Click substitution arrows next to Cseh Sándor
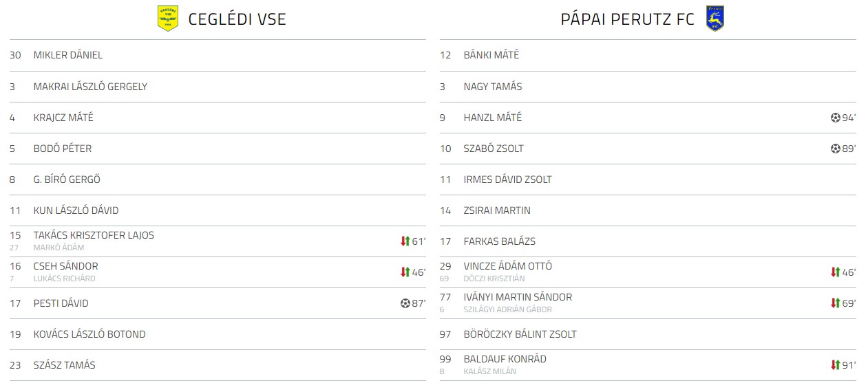The width and height of the screenshot is (868, 392). (405, 272)
